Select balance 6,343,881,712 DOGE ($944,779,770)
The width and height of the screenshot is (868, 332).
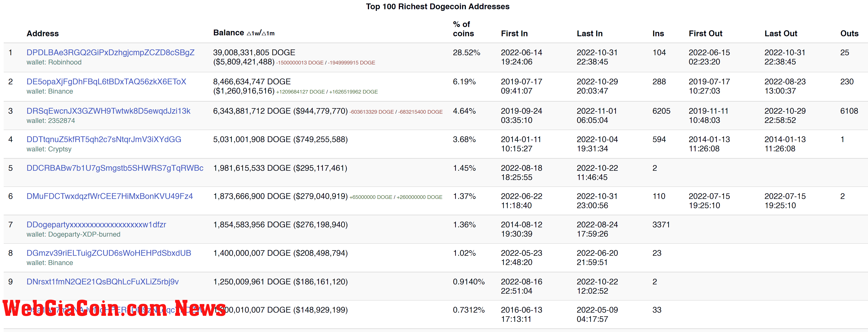pos(280,111)
